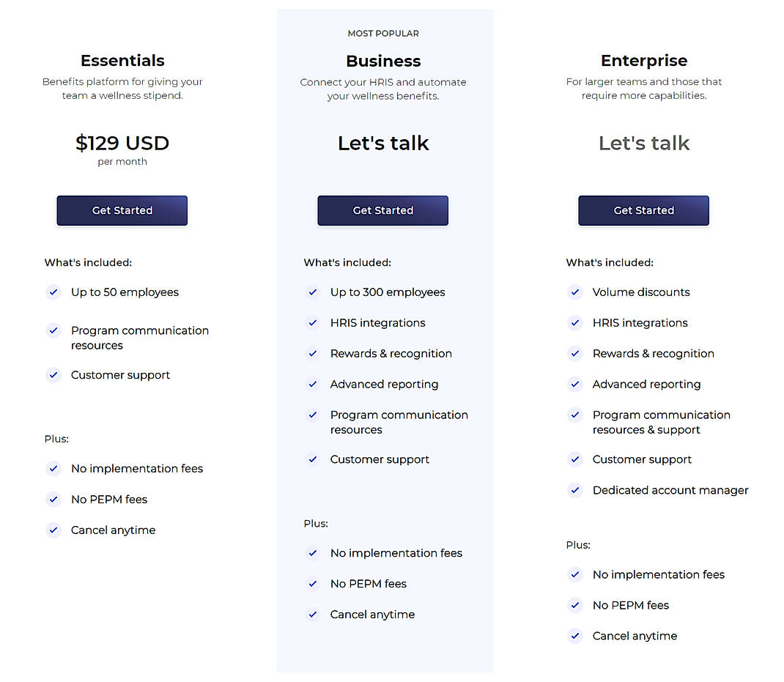The height and width of the screenshot is (682, 784).
Task: Click the checkmark beside No PEPM fees under Business
Action: point(313,584)
